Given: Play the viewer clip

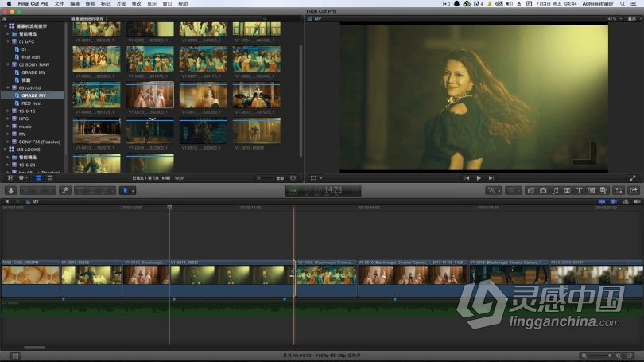Looking at the screenshot, I should click(479, 178).
